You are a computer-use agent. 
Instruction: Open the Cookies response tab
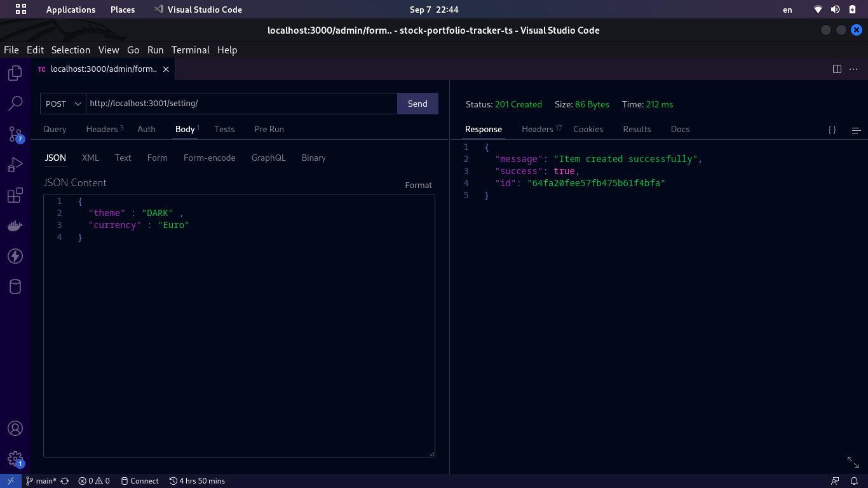click(x=588, y=129)
